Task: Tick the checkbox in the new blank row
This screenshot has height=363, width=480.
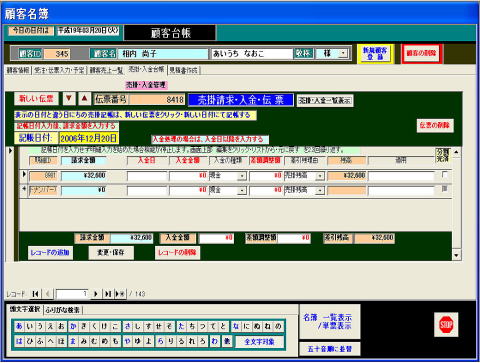Action: pyautogui.click(x=444, y=189)
